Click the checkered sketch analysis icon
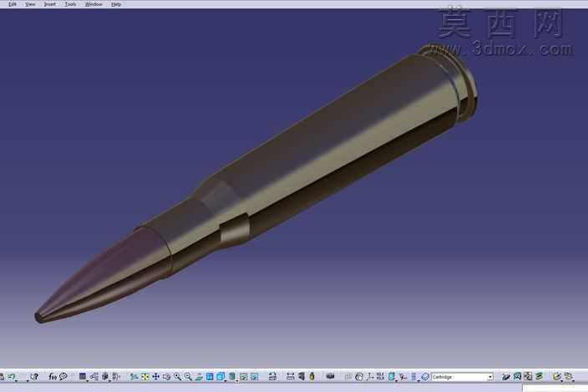 pyautogui.click(x=528, y=376)
